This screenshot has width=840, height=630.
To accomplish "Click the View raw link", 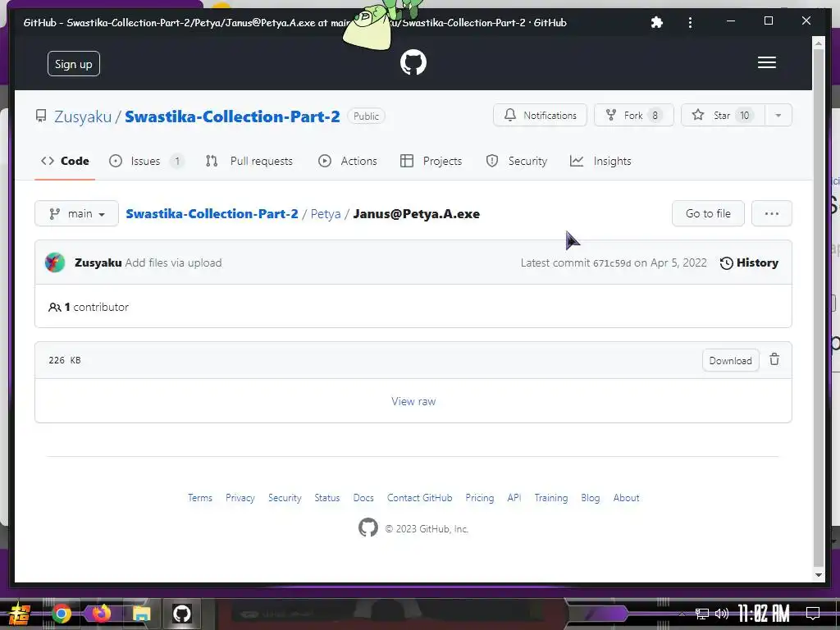I will pos(413,401).
